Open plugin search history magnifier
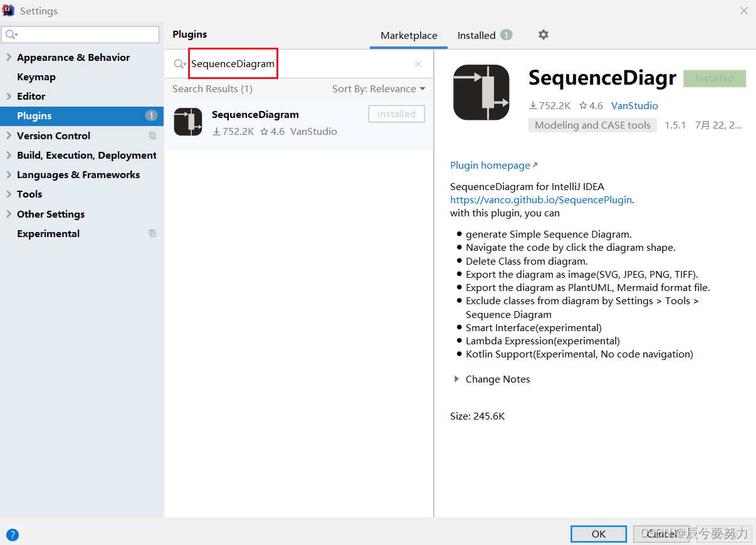The height and width of the screenshot is (545, 756). (180, 64)
